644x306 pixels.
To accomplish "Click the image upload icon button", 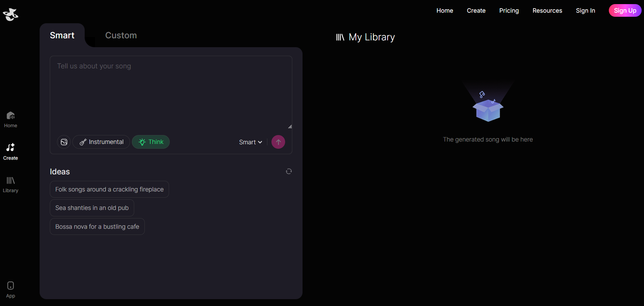I will [64, 142].
